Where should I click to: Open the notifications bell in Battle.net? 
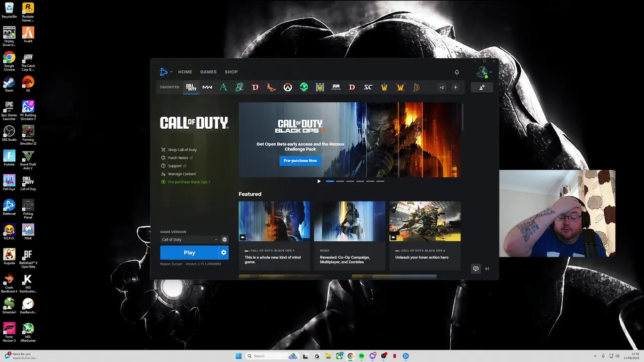(x=457, y=72)
